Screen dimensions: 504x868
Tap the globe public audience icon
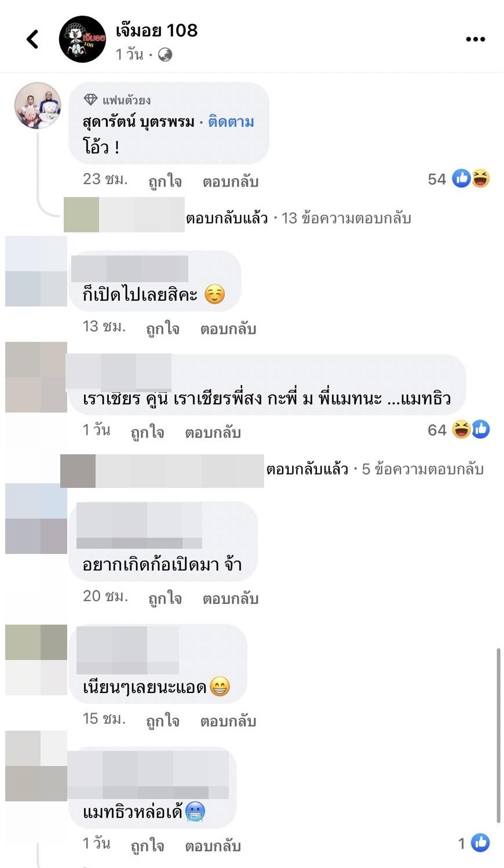tap(165, 54)
